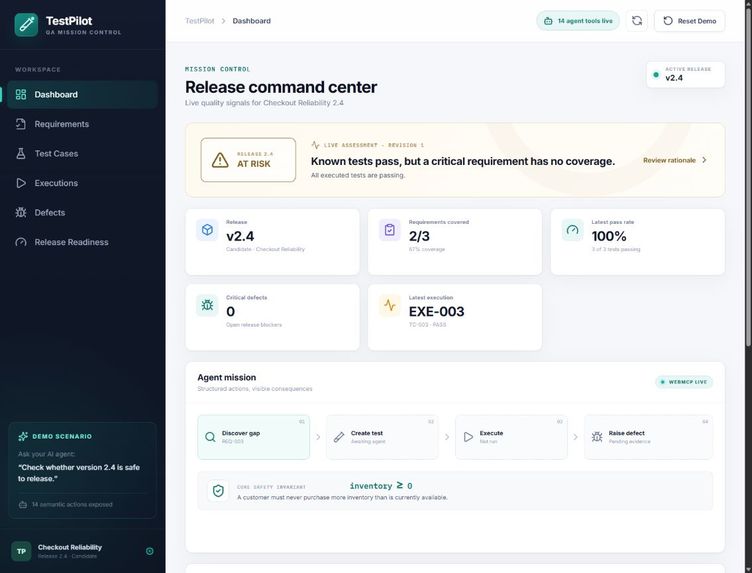Viewport: 752px width, 573px height.
Task: Click the Latest execution pulse icon
Action: pos(389,305)
